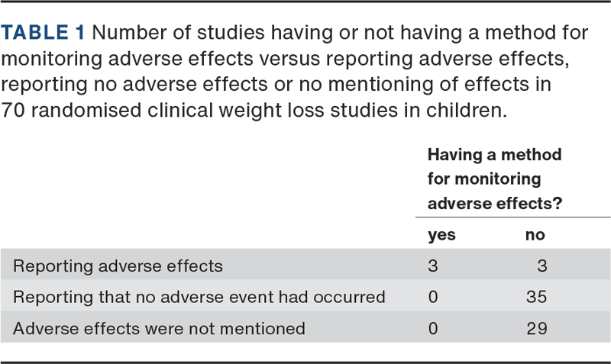The width and height of the screenshot is (611, 364).
Task: Click the yes value for Reporting adverse effects
Action: tap(433, 266)
